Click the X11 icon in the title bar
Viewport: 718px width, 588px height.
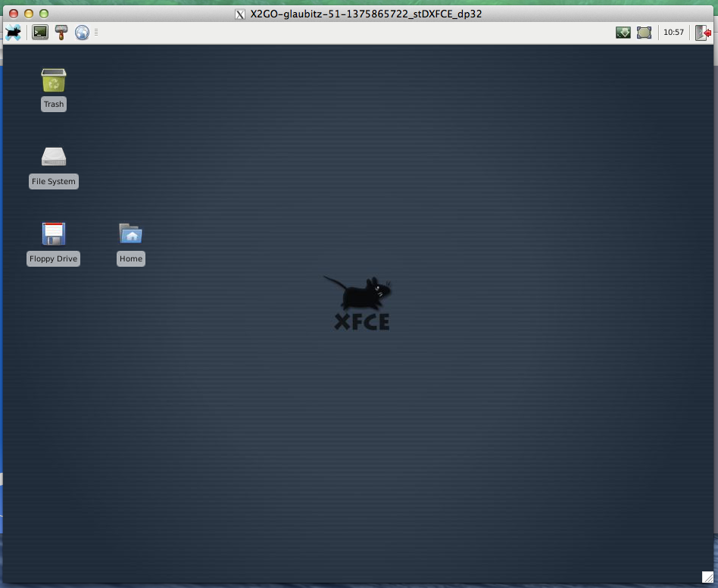tap(240, 14)
